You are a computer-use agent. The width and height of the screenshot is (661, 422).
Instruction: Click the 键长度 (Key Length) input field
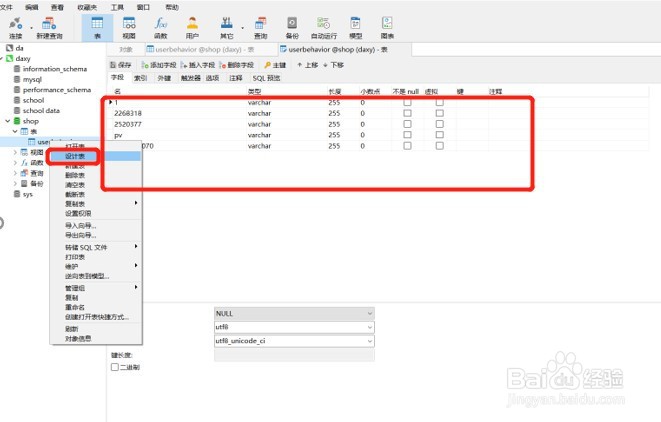click(294, 355)
